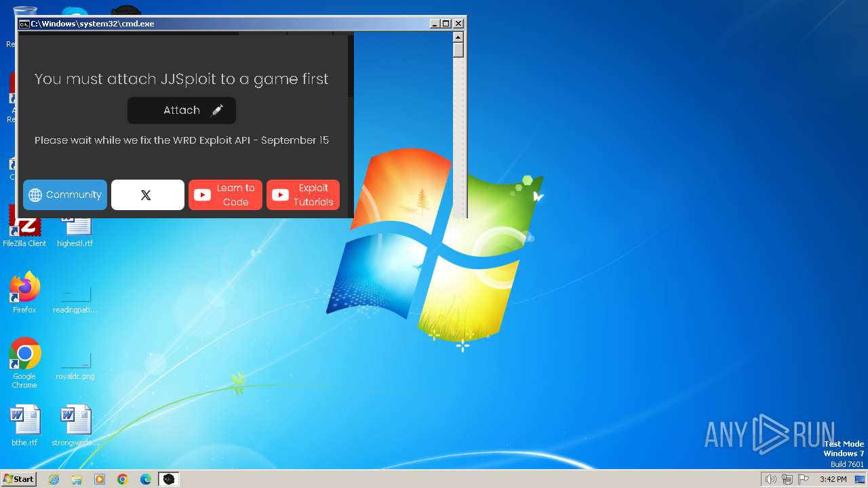The image size is (868, 488).
Task: Open the Windows Start menu
Action: [x=18, y=479]
